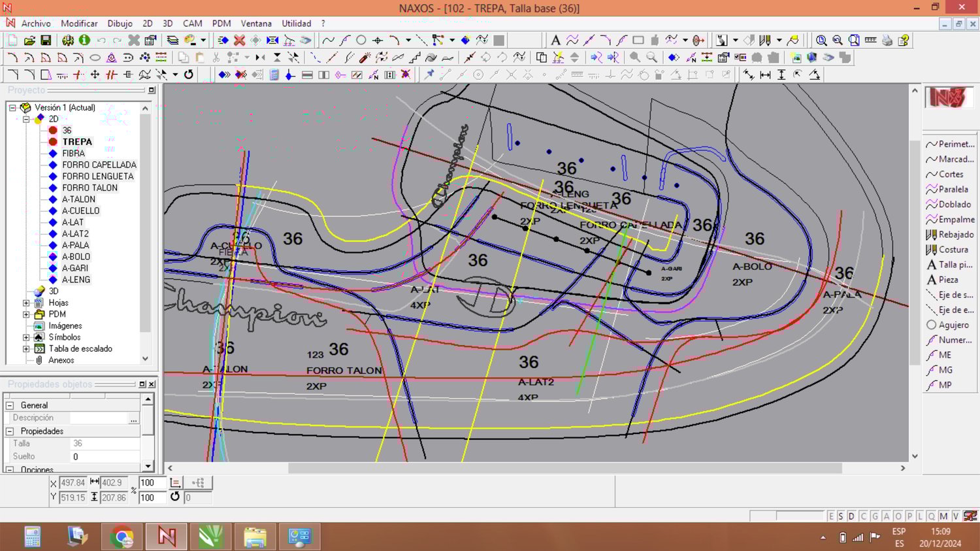
Task: Open Chrome from the taskbar
Action: pyautogui.click(x=122, y=537)
